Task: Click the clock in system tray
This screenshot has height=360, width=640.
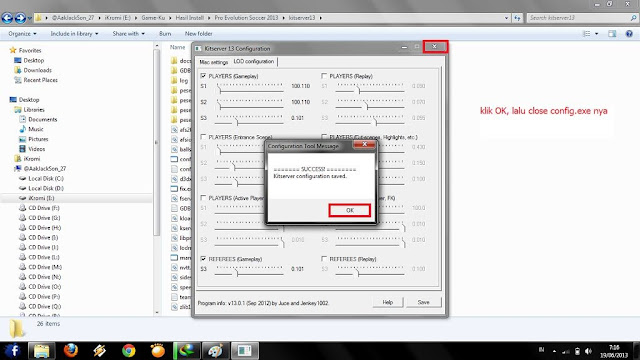Action: [x=614, y=351]
